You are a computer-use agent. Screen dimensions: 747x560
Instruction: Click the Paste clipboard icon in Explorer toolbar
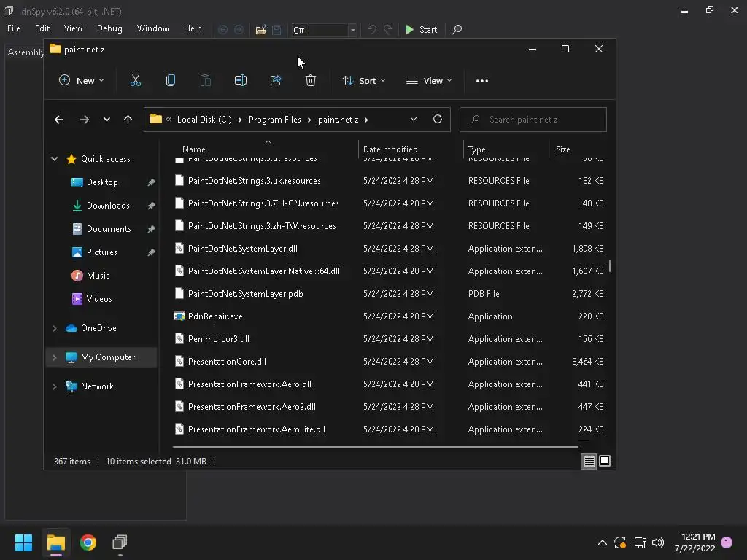(205, 80)
